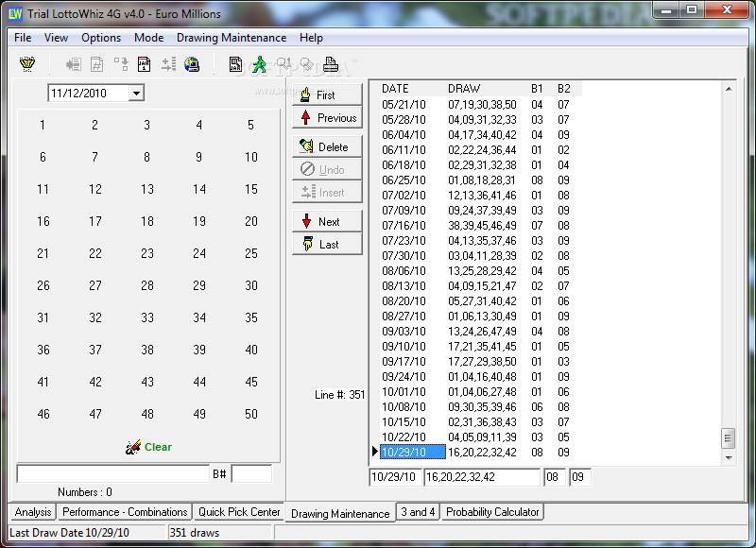
Task: Click the DATE column header
Action: 395,89
